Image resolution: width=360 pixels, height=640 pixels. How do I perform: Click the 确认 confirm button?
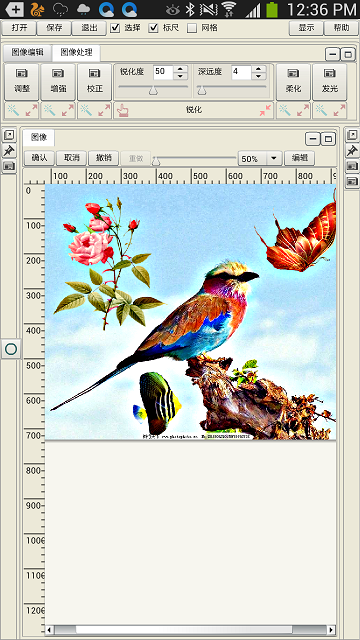point(40,158)
